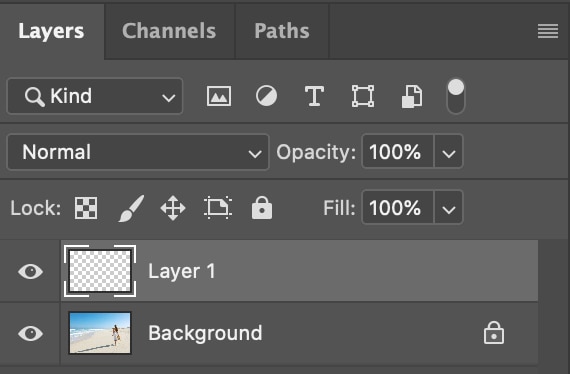
Task: Lock transparent pixels checkerboard icon
Action: point(86,208)
